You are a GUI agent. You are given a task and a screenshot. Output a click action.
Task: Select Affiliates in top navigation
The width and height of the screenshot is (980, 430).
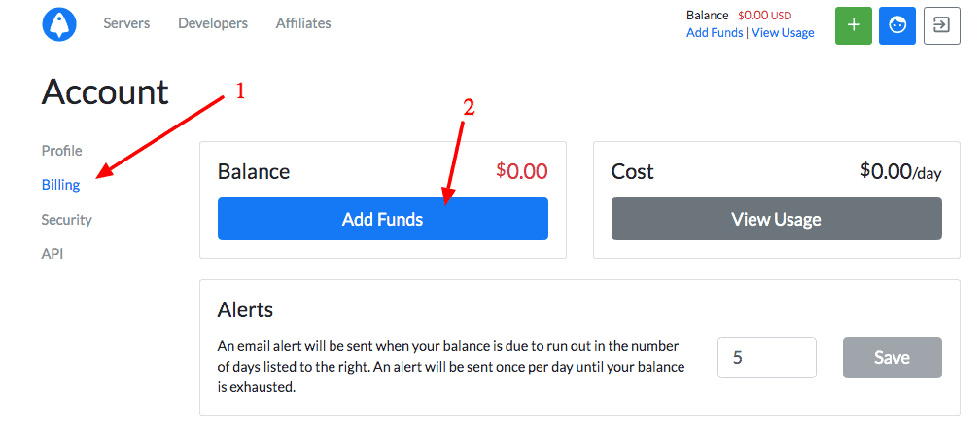303,23
